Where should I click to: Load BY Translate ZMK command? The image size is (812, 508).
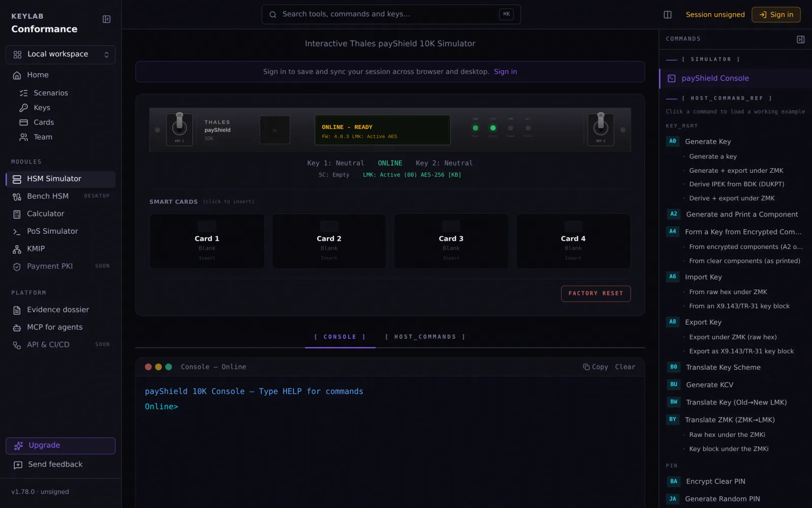pyautogui.click(x=735, y=420)
